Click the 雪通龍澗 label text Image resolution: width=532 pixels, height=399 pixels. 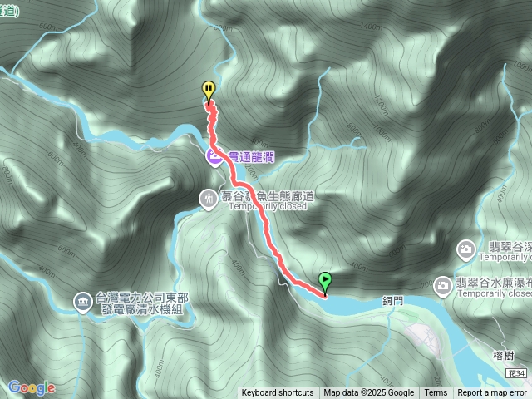coord(251,157)
